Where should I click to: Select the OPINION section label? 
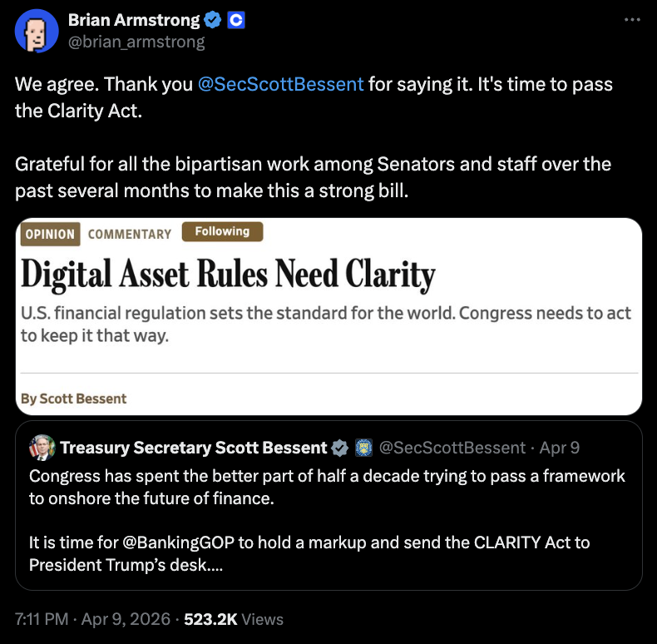[50, 234]
